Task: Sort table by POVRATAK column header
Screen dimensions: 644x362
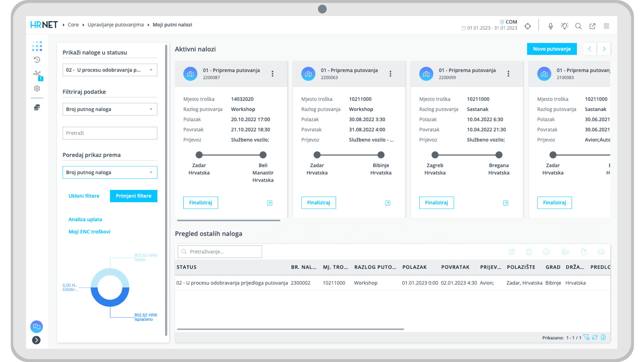Action: tap(455, 267)
